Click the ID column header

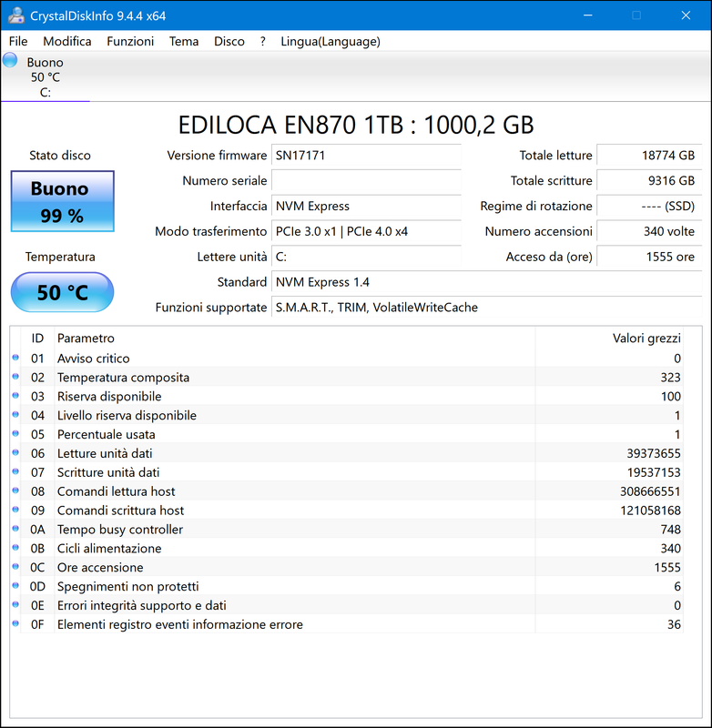pyautogui.click(x=37, y=338)
